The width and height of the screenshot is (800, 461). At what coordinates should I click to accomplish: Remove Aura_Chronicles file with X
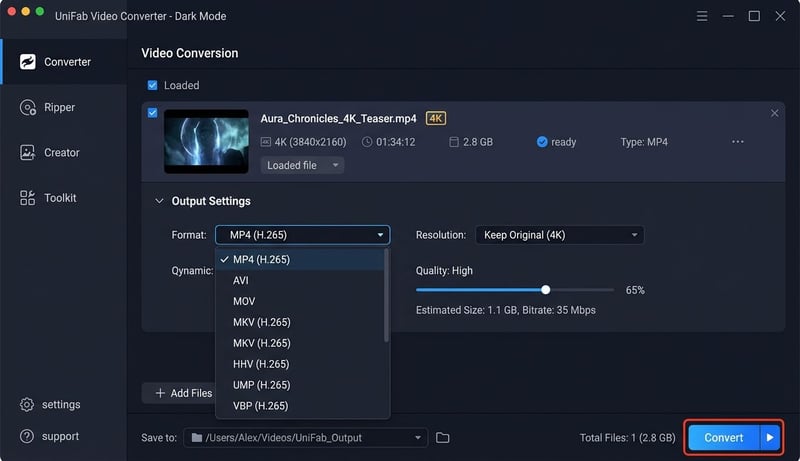(774, 113)
